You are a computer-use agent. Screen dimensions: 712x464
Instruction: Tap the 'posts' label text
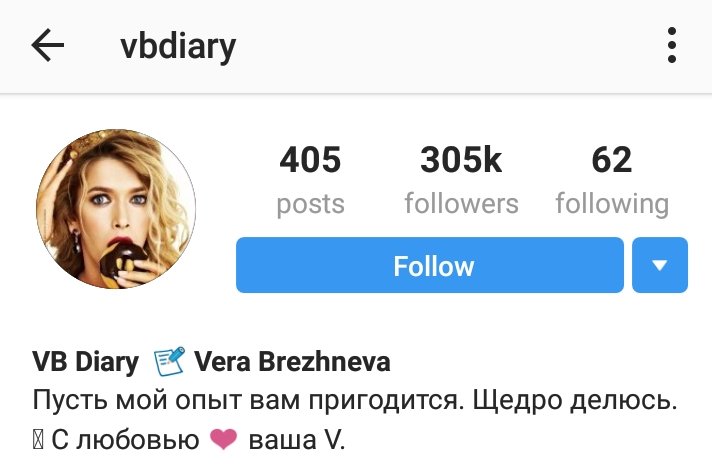click(x=311, y=205)
